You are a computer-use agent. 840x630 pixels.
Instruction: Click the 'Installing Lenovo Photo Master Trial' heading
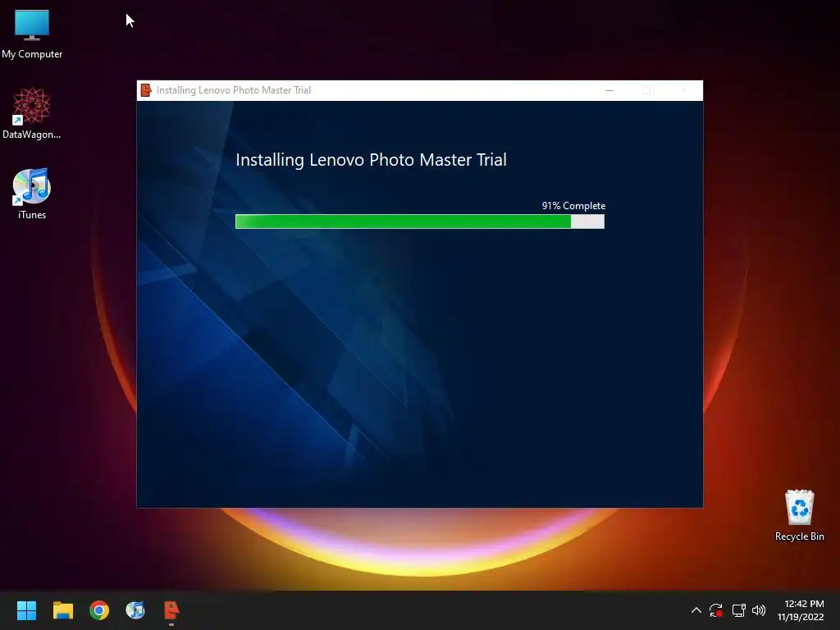coord(371,160)
